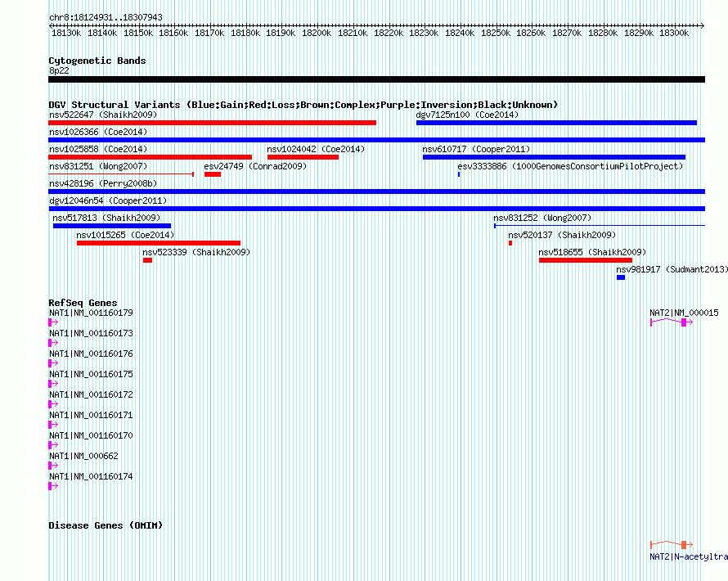Click the nsv522647 (Shaikh2009) label
This screenshot has width=728, height=581.
(x=103, y=115)
